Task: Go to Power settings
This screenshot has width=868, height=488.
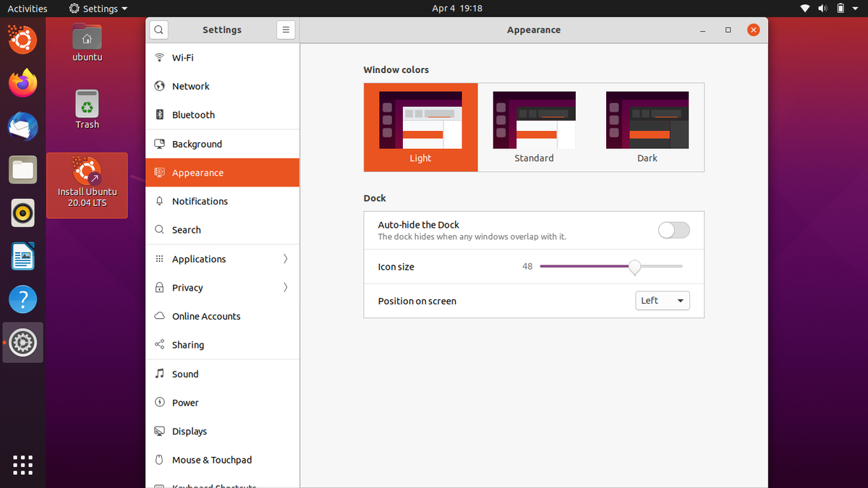Action: pos(222,403)
